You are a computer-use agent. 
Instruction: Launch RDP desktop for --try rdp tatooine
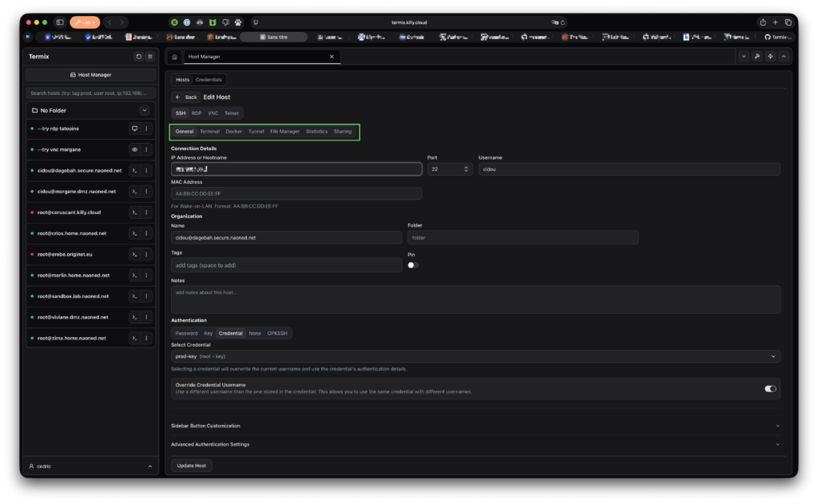click(x=134, y=129)
